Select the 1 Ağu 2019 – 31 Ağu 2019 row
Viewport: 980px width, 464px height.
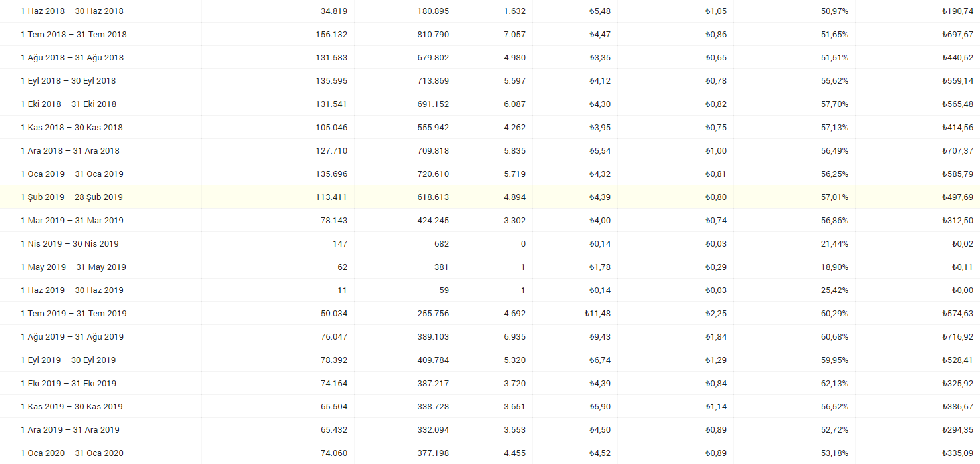tap(490, 336)
